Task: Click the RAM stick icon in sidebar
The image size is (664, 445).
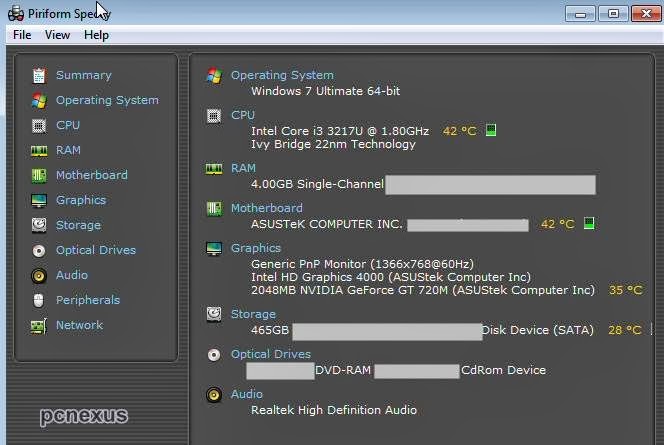Action: click(39, 151)
